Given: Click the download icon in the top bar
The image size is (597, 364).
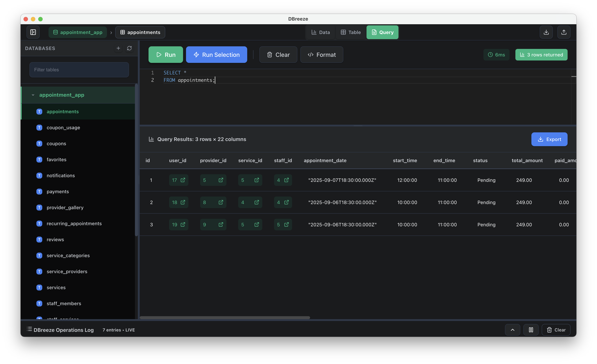Looking at the screenshot, I should (546, 32).
